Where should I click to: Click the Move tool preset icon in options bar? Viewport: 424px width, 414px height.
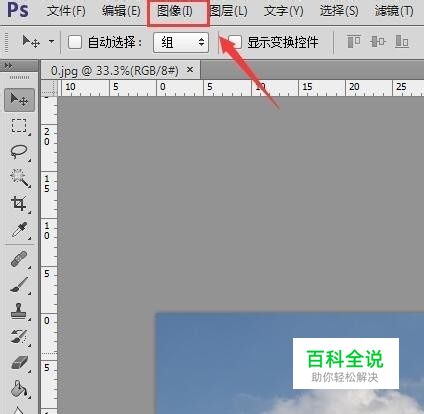pos(31,42)
